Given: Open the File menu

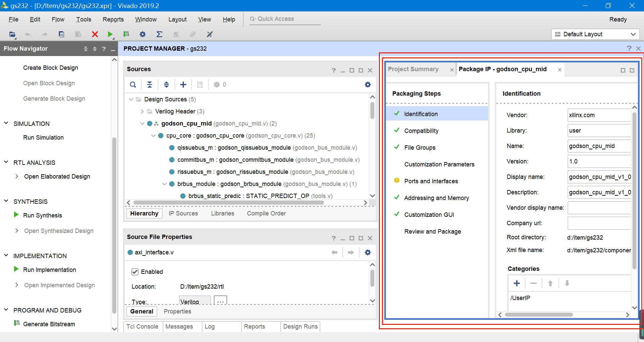Looking at the screenshot, I should coord(13,19).
